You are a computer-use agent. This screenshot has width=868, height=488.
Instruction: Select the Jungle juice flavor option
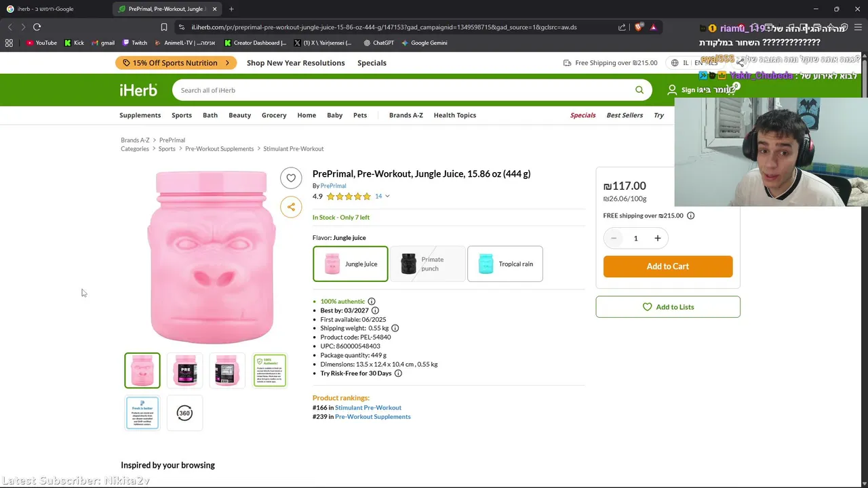click(x=351, y=264)
